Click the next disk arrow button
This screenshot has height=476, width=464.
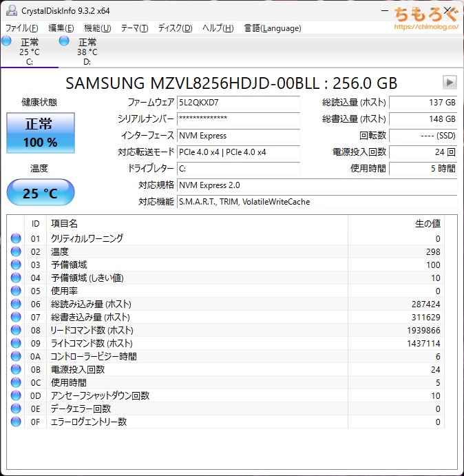tap(450, 82)
